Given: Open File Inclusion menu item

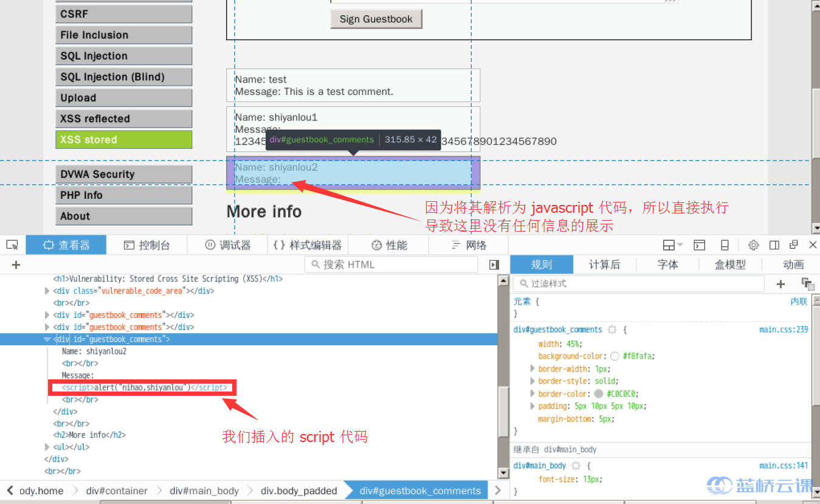Looking at the screenshot, I should click(x=123, y=35).
